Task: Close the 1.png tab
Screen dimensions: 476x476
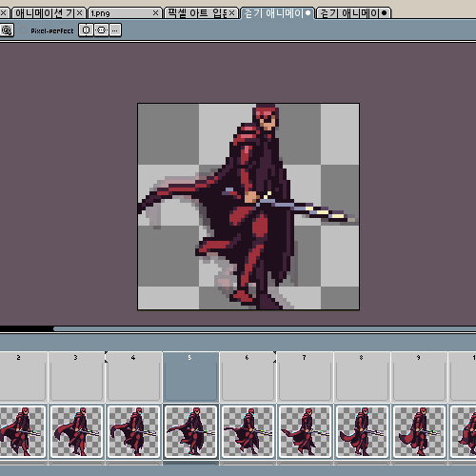Action: (155, 13)
